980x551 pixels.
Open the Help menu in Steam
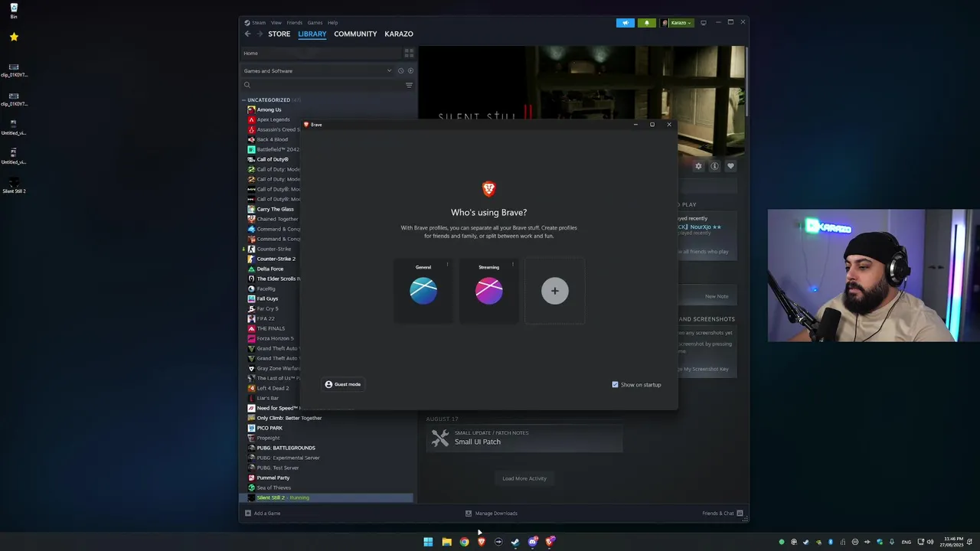pos(332,23)
